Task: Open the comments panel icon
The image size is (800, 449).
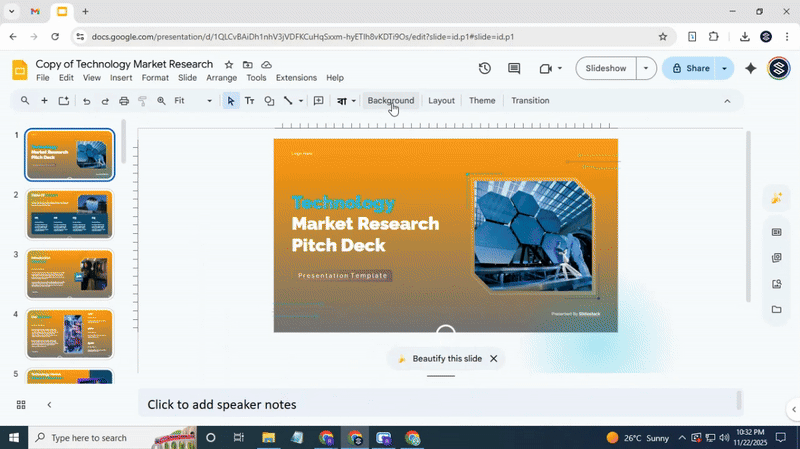Action: coord(514,68)
